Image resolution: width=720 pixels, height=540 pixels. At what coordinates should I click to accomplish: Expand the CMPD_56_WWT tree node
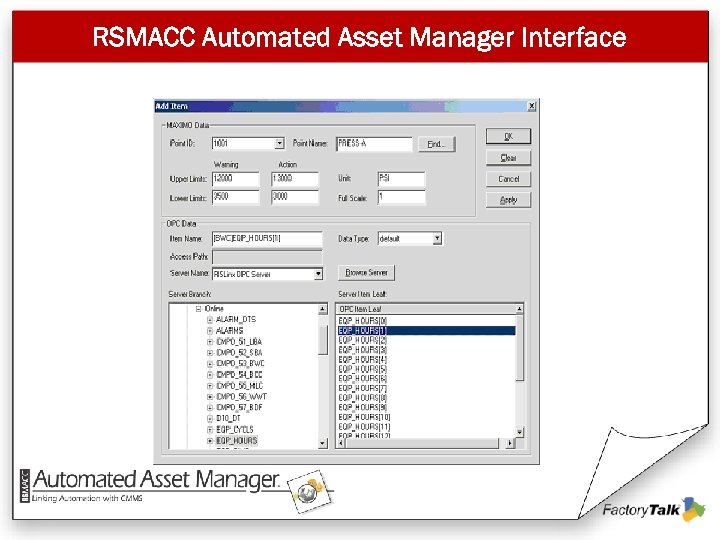tap(210, 397)
